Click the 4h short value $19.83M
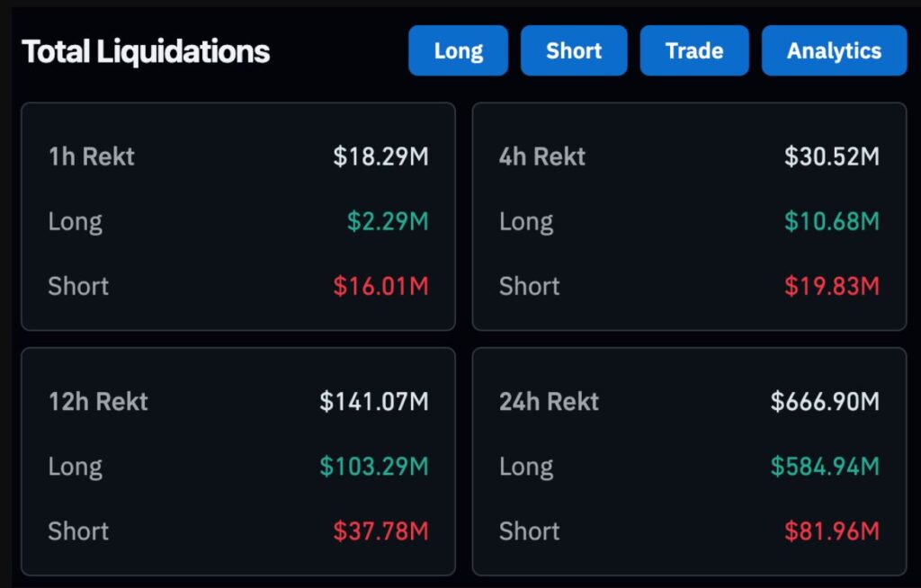921x588 pixels. tap(831, 286)
